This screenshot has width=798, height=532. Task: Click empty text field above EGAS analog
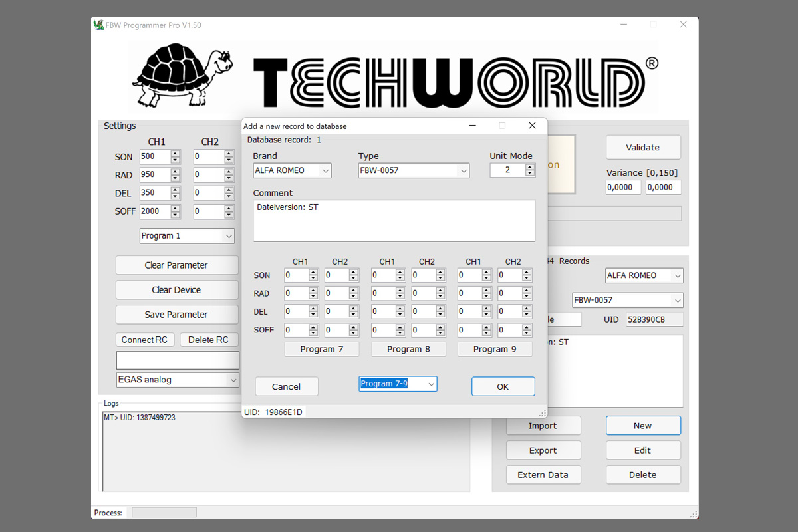178,360
